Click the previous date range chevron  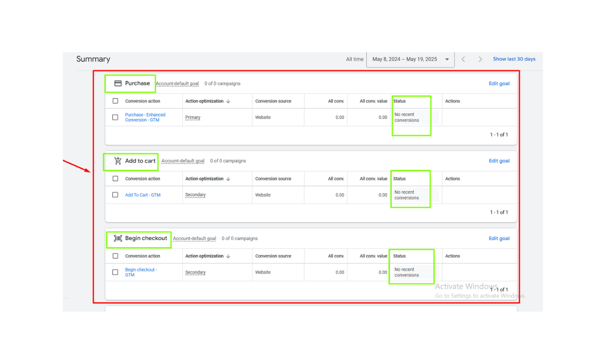click(463, 59)
